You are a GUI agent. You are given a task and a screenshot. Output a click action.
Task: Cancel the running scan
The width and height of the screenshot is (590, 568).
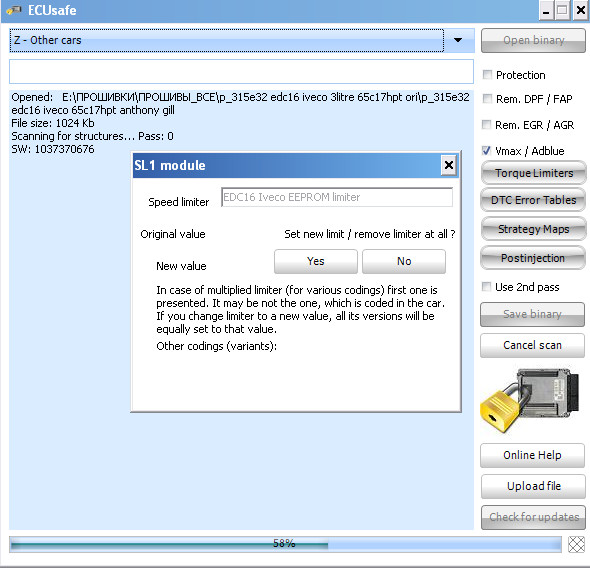(532, 345)
